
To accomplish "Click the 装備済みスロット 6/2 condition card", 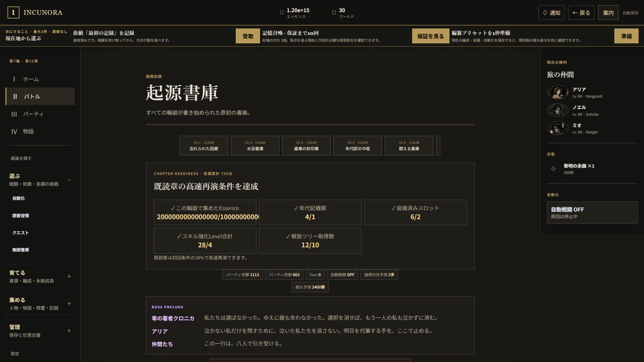I will [415, 212].
